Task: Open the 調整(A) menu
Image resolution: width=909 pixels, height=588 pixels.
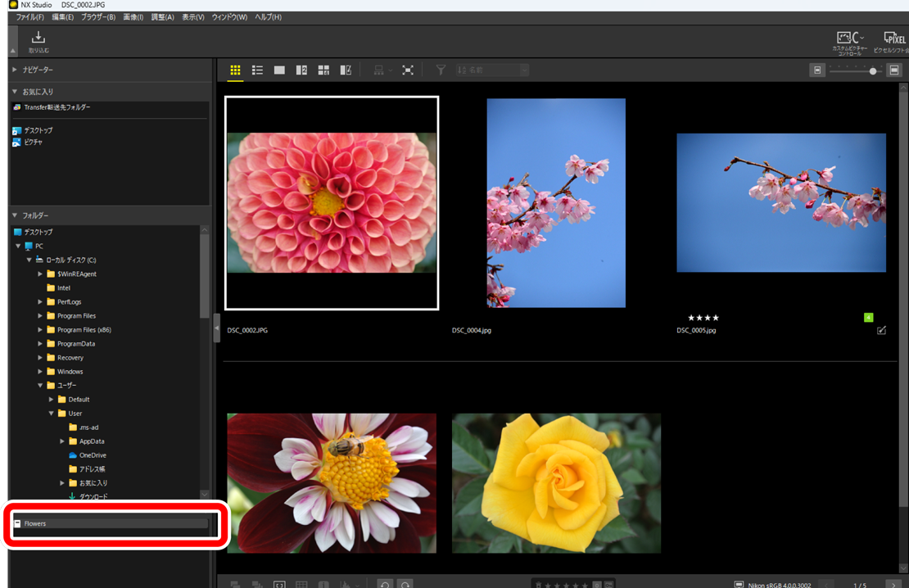Action: pos(162,17)
